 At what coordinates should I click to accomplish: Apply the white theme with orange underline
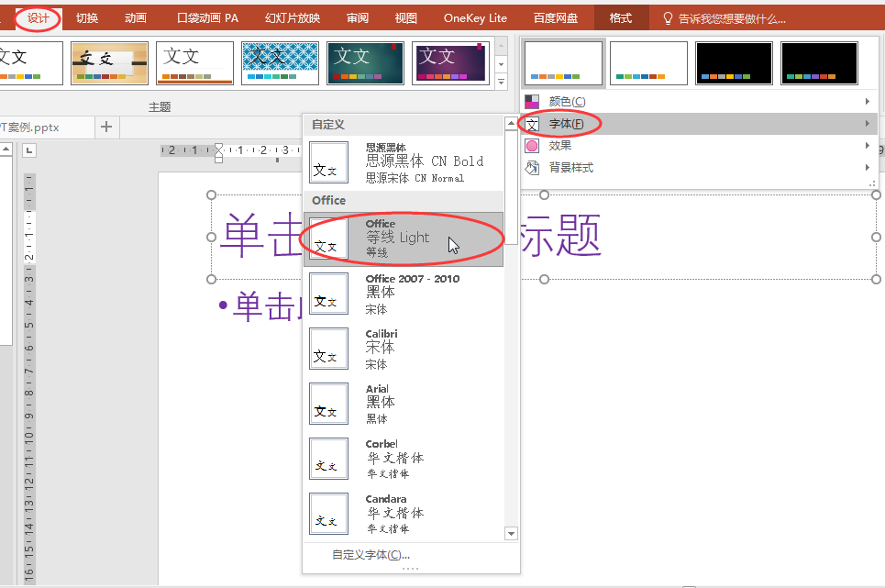(194, 63)
